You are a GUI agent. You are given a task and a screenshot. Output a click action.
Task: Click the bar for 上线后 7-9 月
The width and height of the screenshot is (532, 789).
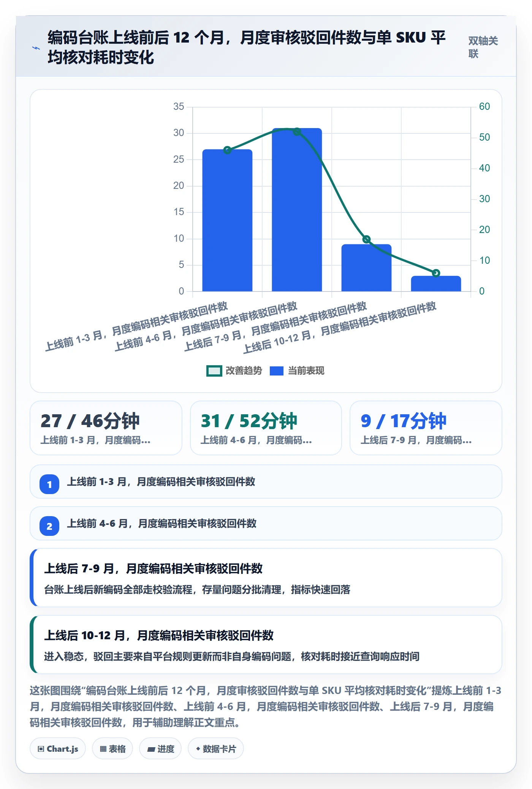366,268
